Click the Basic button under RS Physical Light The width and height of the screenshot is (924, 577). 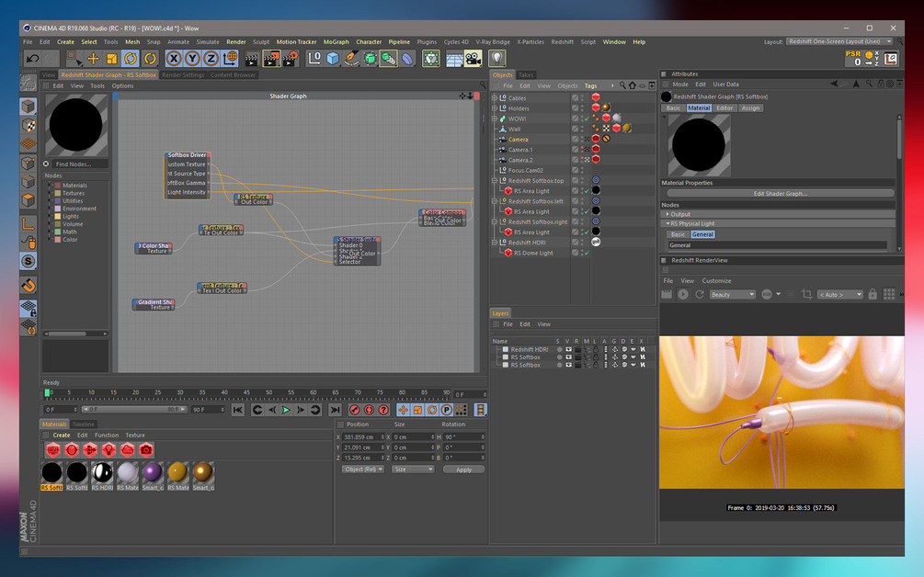pyautogui.click(x=678, y=234)
